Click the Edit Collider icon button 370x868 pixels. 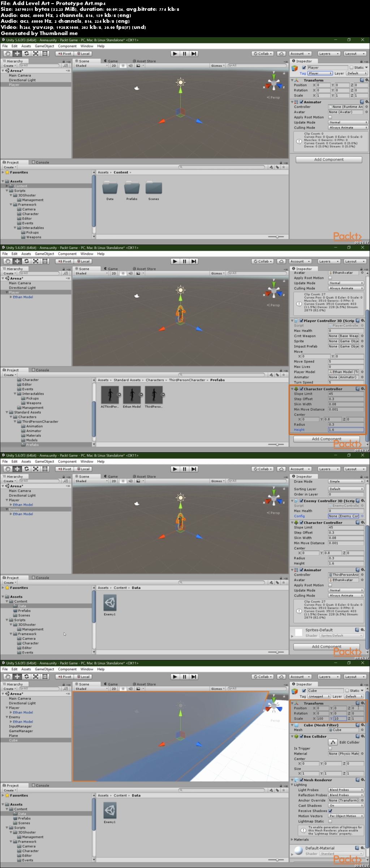pos(332,742)
